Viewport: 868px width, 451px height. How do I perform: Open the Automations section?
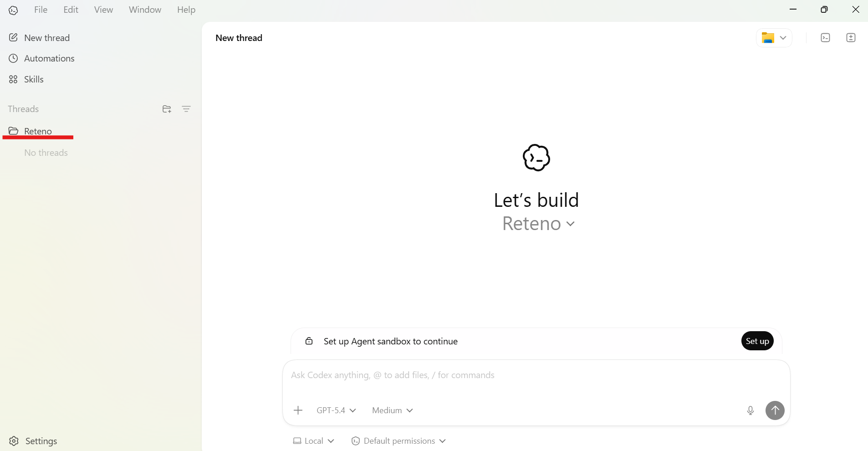point(49,58)
